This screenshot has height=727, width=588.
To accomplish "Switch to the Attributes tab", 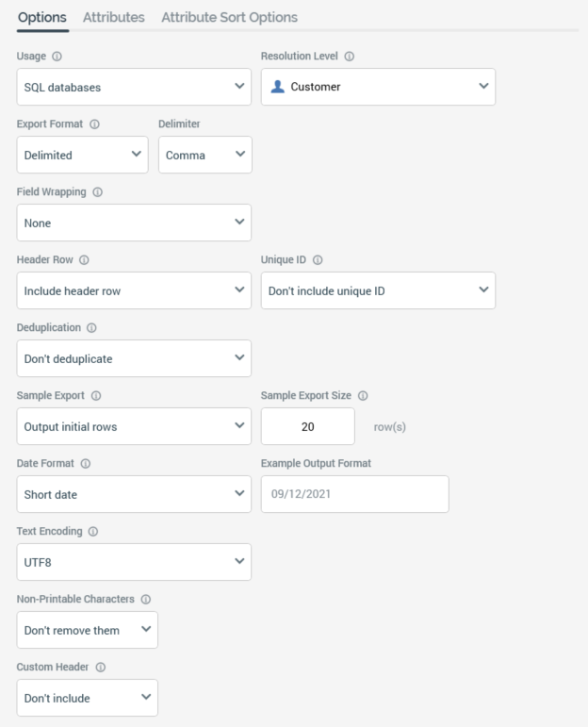I will 113,17.
